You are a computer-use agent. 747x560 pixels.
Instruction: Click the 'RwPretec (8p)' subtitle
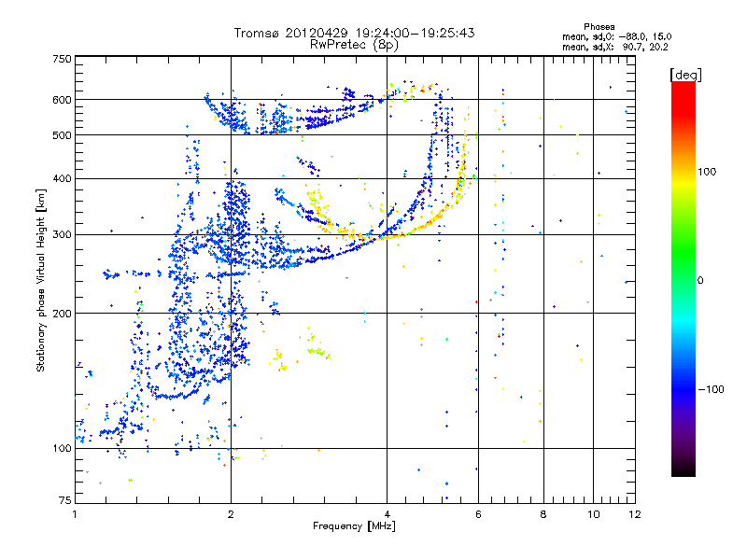(x=354, y=45)
